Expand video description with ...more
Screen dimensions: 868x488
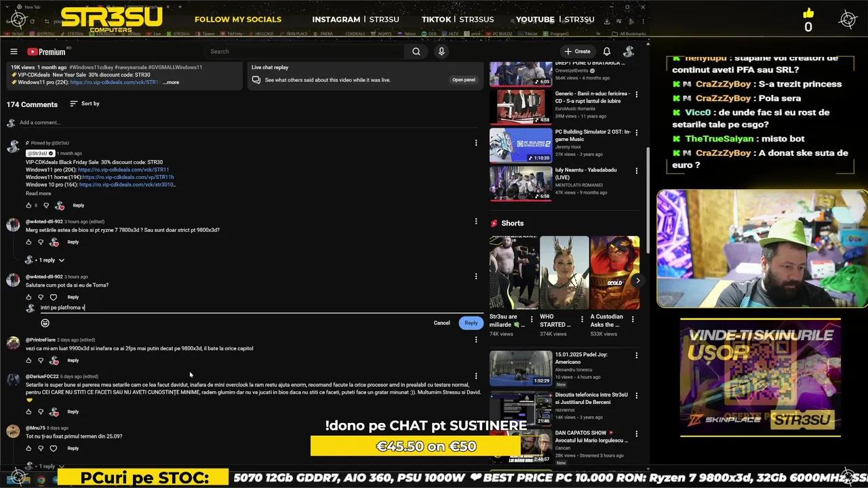pos(171,82)
